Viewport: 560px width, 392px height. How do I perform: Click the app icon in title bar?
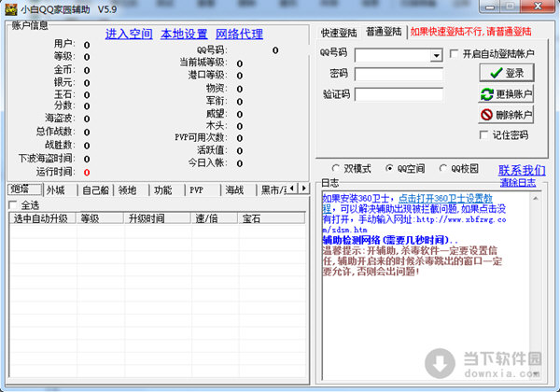tap(10, 9)
